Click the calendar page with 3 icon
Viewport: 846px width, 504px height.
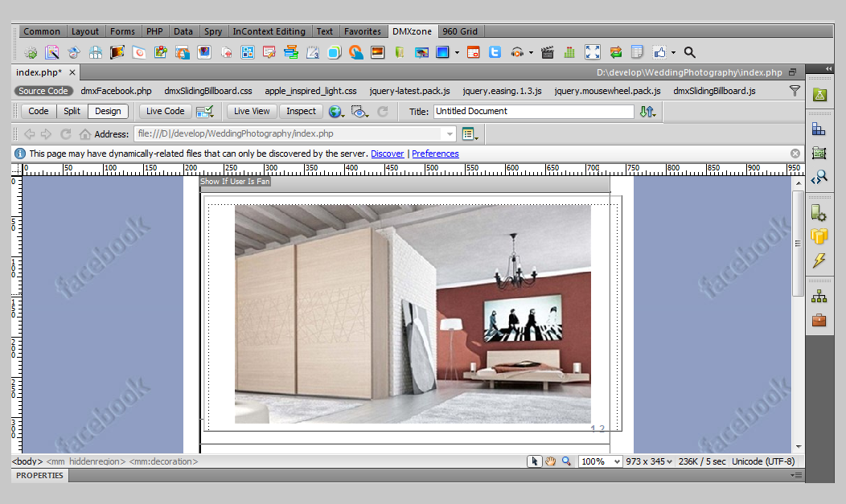(x=313, y=52)
